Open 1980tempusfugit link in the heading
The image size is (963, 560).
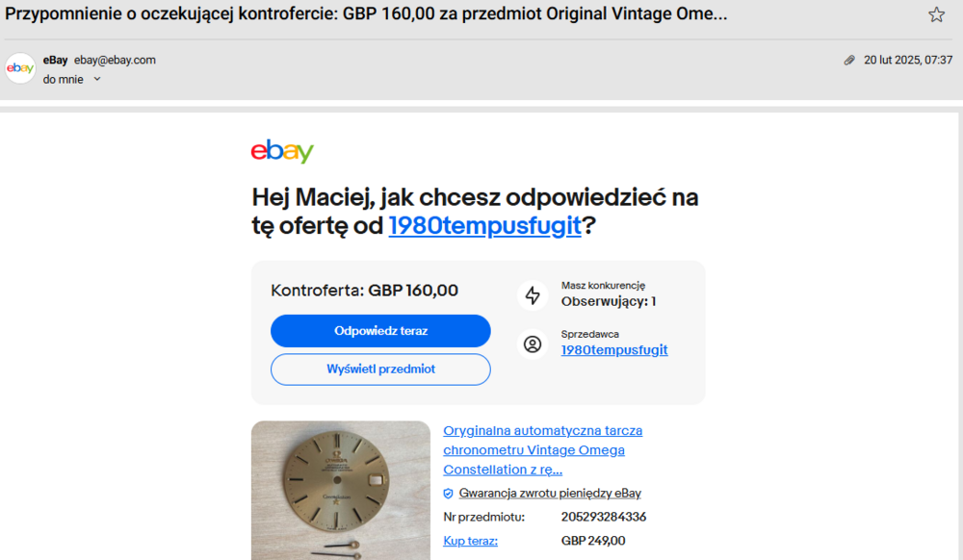pos(484,226)
